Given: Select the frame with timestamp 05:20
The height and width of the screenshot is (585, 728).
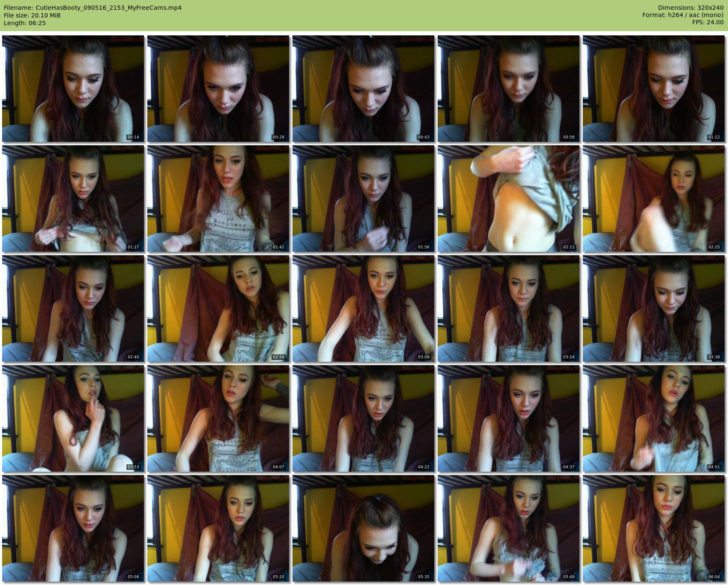Looking at the screenshot, I should click(x=218, y=528).
